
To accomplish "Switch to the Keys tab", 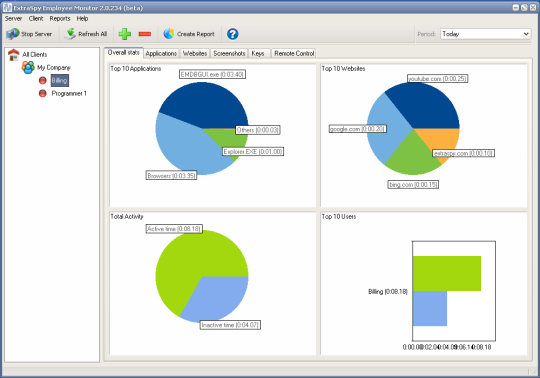I will tap(258, 53).
